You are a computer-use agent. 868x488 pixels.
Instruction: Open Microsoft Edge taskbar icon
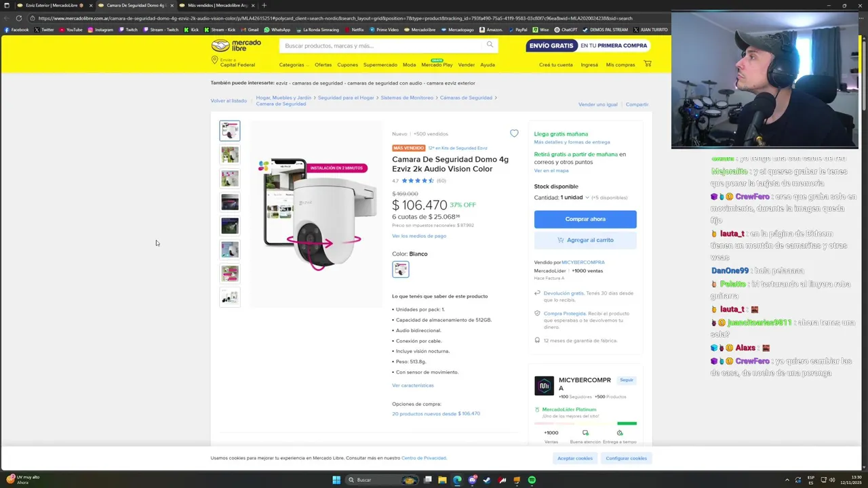click(457, 480)
